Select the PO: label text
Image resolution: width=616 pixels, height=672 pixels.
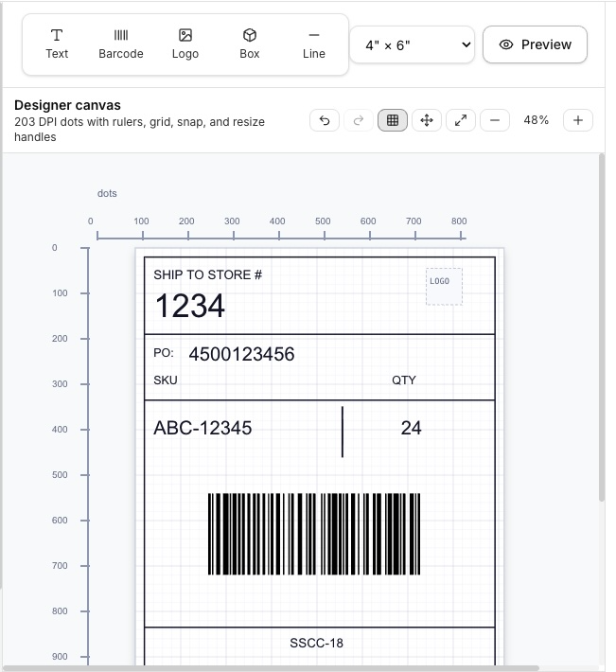pyautogui.click(x=164, y=353)
